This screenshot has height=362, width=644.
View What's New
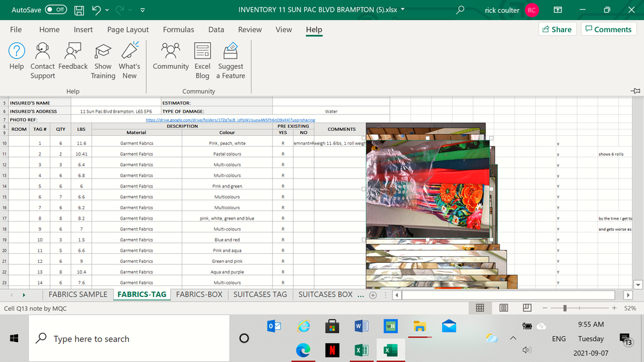coord(130,61)
